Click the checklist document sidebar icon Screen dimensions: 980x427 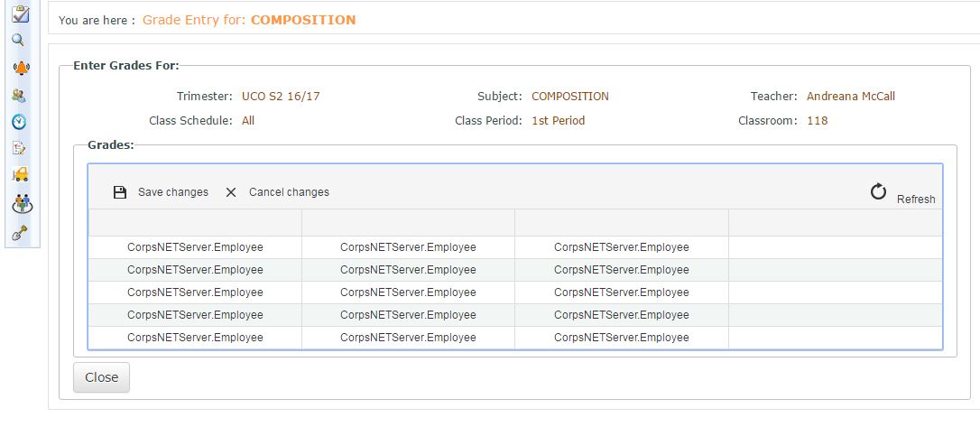[19, 148]
